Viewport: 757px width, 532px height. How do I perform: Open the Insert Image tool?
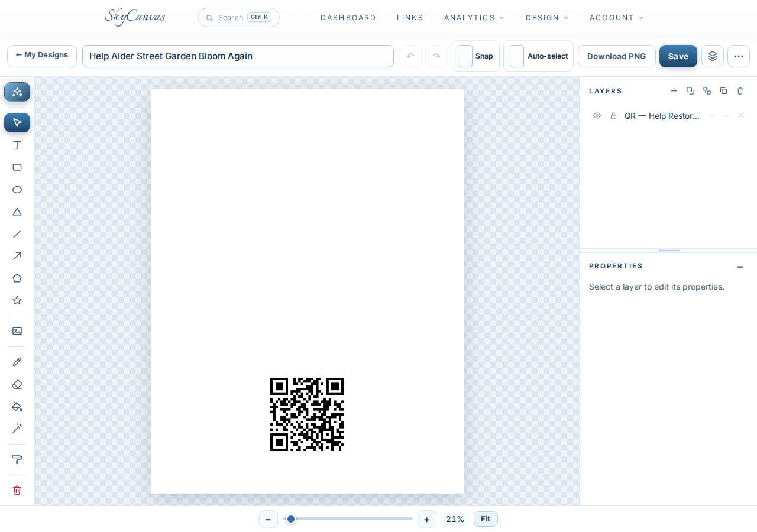point(17,331)
